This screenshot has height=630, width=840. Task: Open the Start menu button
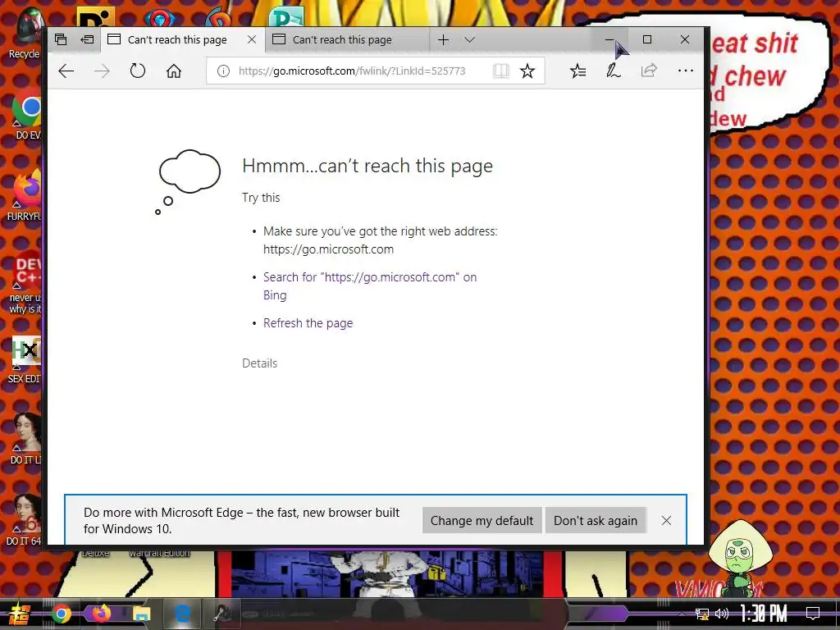(x=20, y=614)
